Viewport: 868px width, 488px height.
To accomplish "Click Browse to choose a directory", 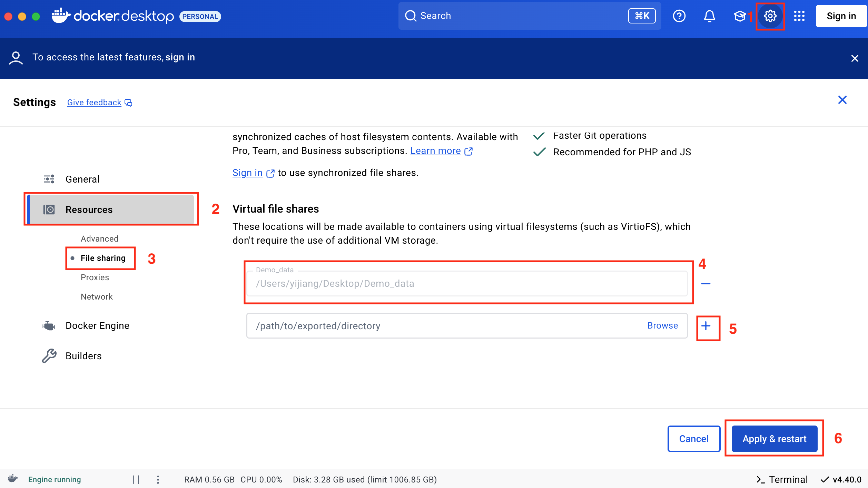I will [x=662, y=325].
